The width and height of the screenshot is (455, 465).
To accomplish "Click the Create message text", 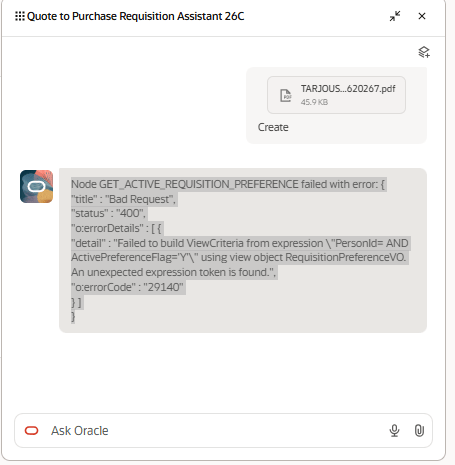I will click(273, 127).
